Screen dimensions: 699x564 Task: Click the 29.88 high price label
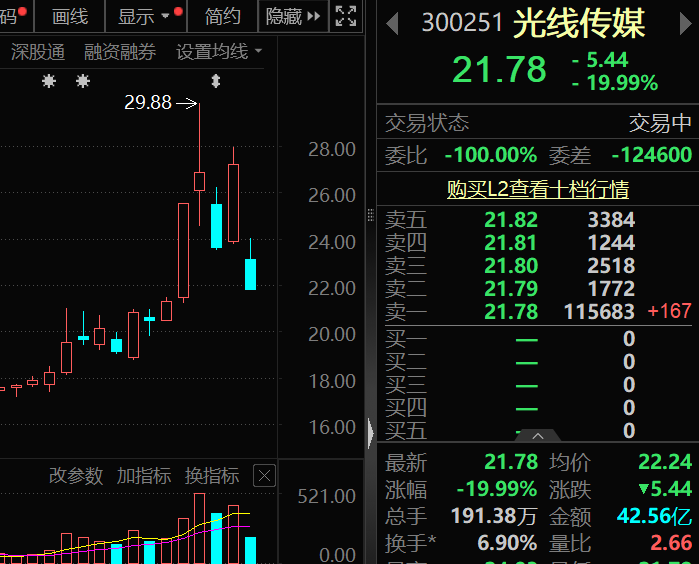[x=148, y=102]
